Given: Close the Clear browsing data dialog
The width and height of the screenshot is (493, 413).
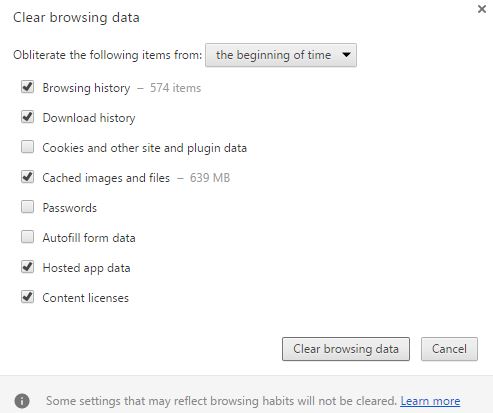Looking at the screenshot, I should 482,9.
